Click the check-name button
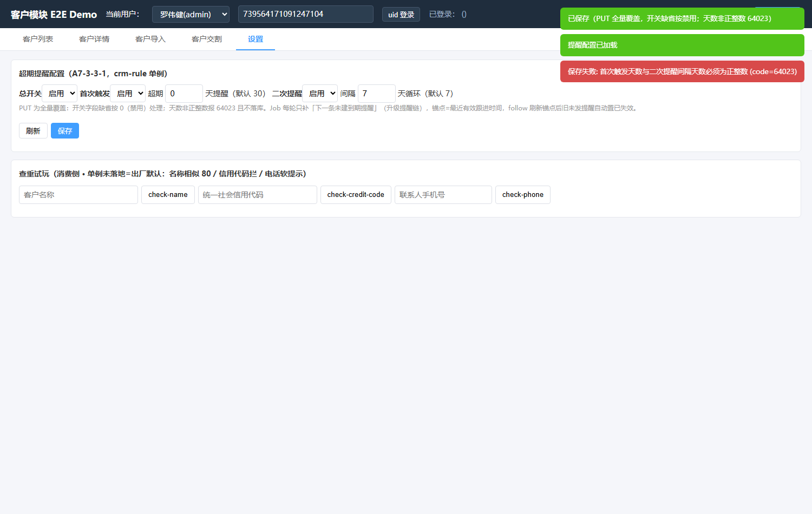Screen dimensions: 812x514 [168, 195]
